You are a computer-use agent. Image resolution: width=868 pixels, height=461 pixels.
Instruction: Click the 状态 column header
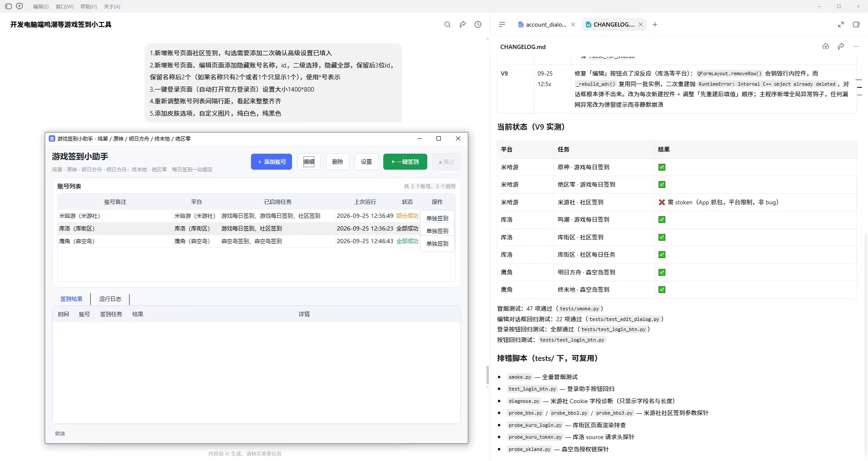coord(407,202)
